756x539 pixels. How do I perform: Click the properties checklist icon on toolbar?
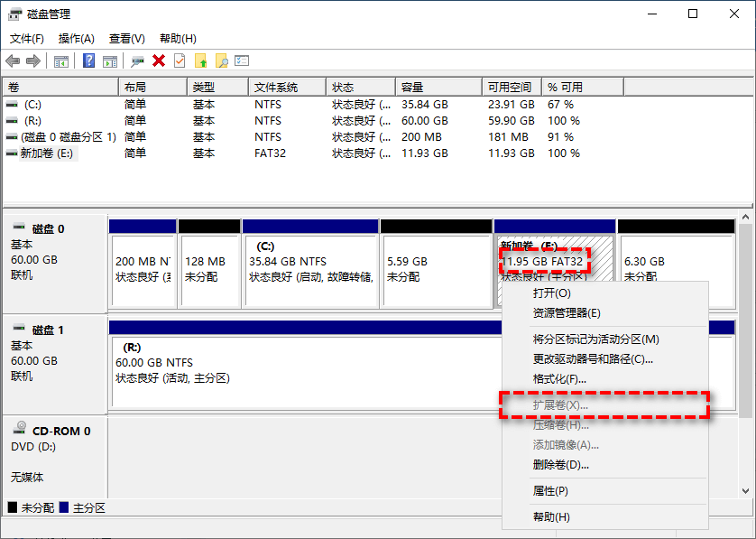(243, 60)
